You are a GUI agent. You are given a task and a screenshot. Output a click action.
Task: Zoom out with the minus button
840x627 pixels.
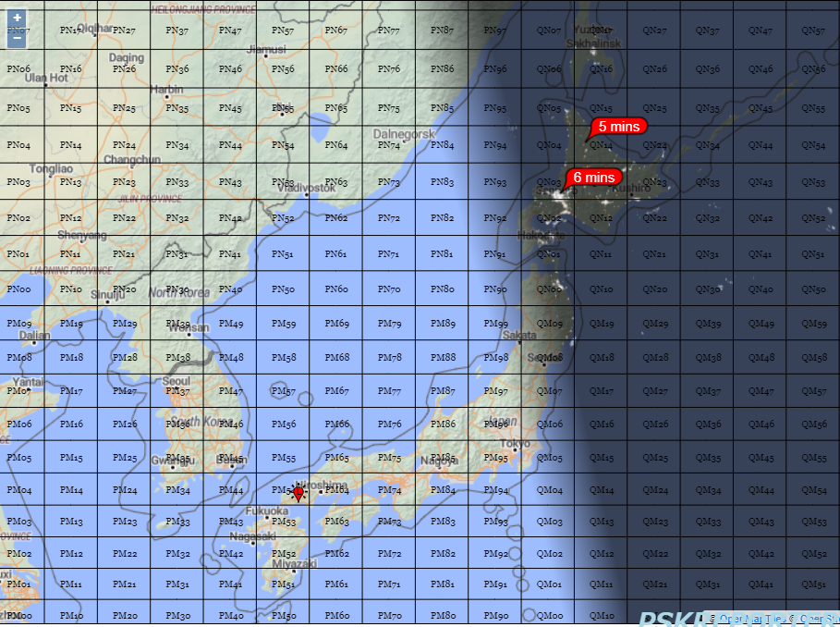coord(17,39)
